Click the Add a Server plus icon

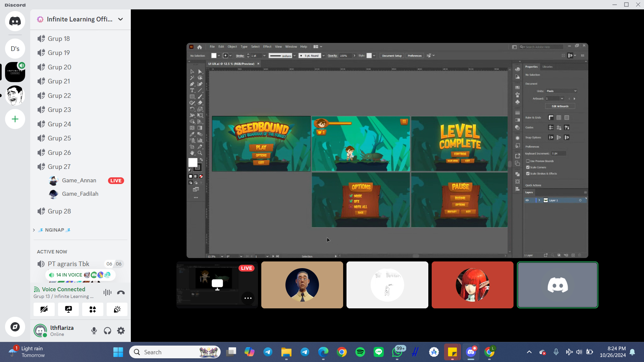click(15, 119)
